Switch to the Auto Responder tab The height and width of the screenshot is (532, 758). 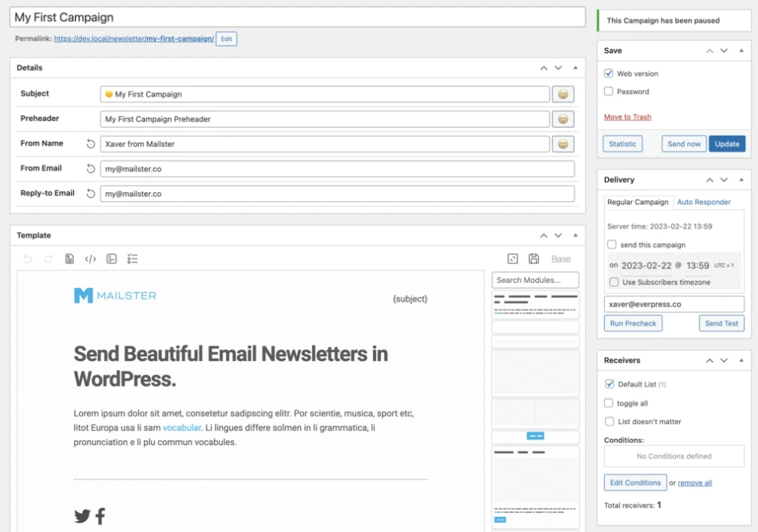(703, 202)
